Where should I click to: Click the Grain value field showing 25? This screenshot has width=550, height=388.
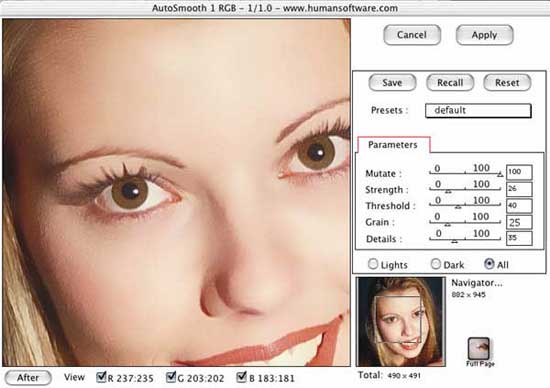(x=519, y=222)
